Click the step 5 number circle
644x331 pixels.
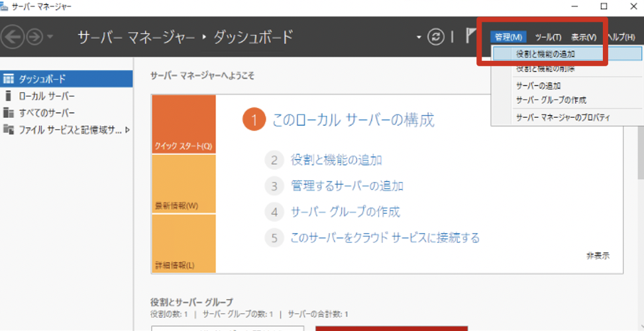pos(274,238)
